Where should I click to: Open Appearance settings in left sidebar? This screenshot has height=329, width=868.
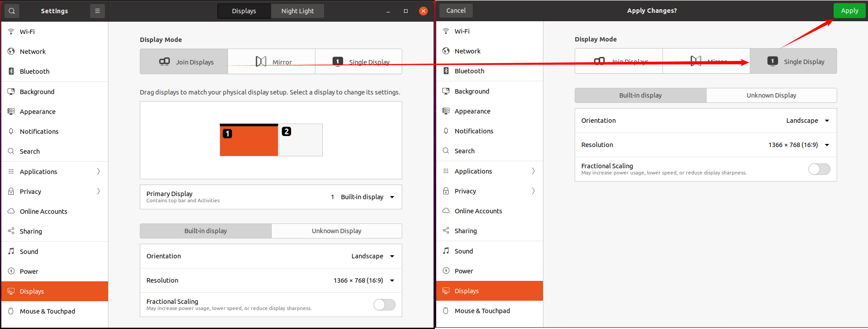coord(55,112)
